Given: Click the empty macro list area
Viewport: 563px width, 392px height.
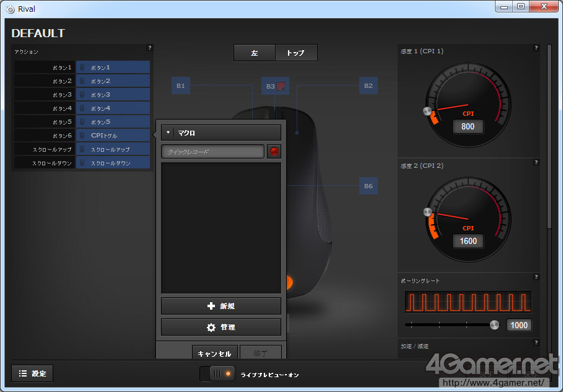Looking at the screenshot, I should pyautogui.click(x=221, y=228).
